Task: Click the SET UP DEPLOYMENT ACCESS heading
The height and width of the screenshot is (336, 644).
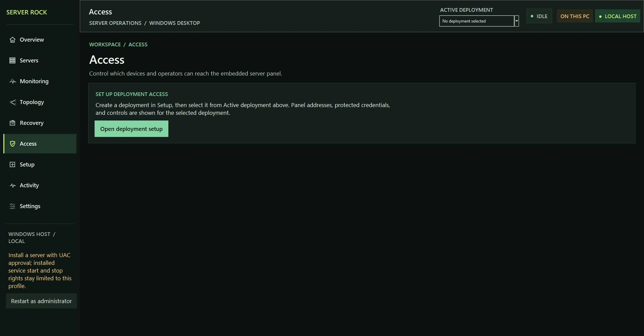Action: pos(132,94)
